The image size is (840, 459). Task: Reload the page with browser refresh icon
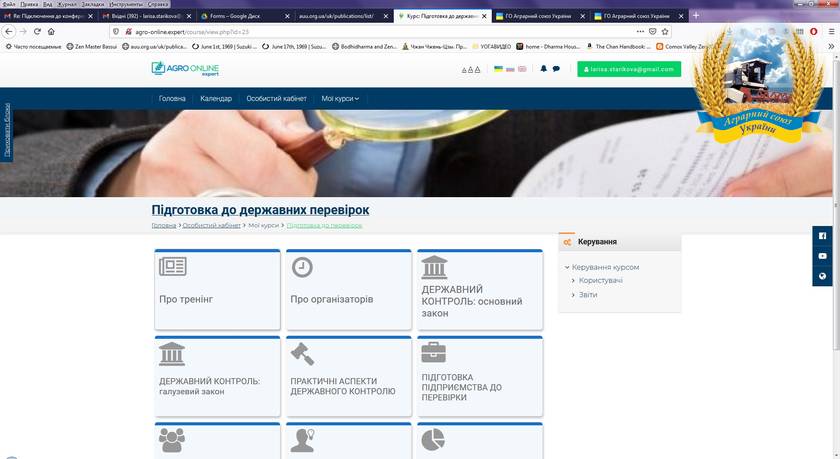(x=37, y=32)
